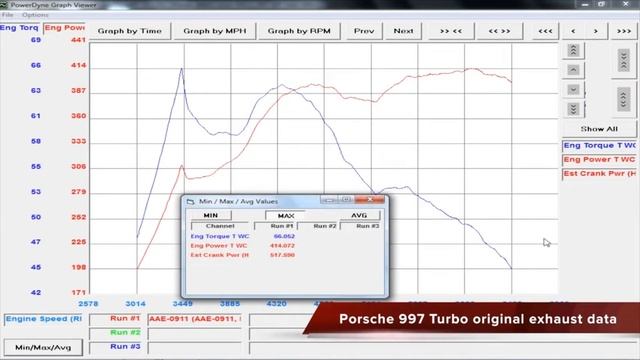Go to the Next graph
640x360 pixels.
[403, 31]
